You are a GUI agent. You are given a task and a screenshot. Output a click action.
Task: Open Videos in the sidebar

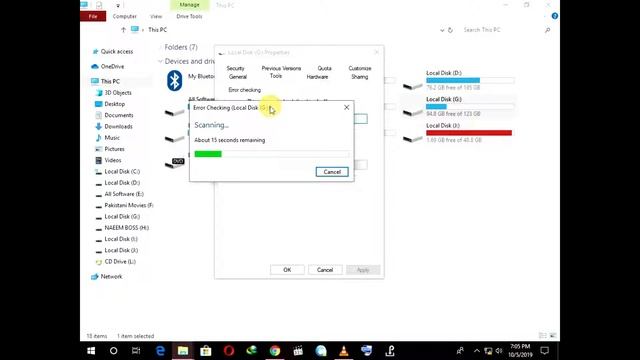(x=113, y=160)
